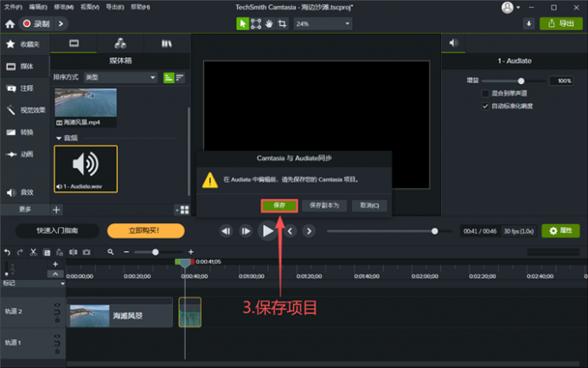Open the 音效 audio effects panel

25,192
